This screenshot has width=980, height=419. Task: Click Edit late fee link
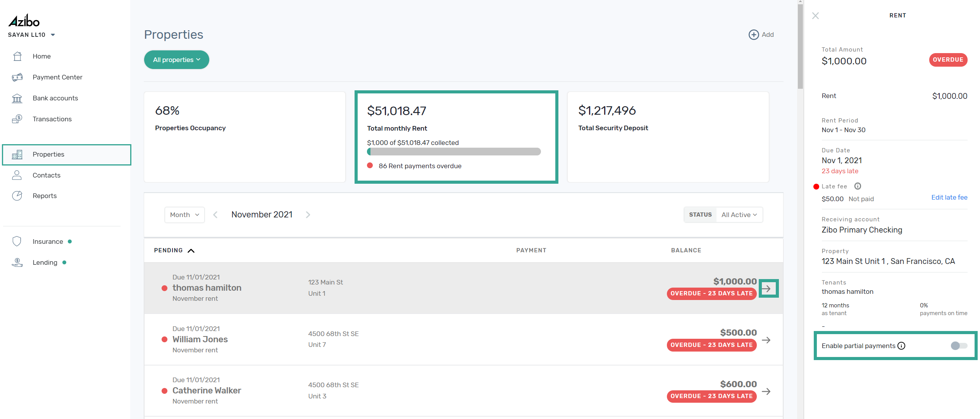tap(949, 197)
